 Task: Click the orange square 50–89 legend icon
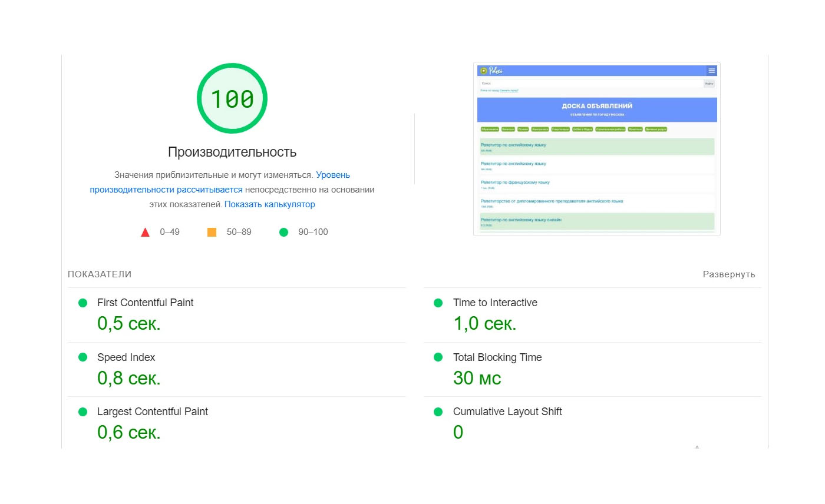pyautogui.click(x=212, y=232)
